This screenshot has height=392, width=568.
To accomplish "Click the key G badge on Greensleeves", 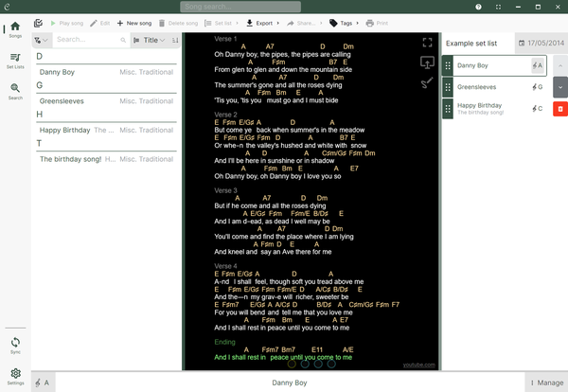I will (x=538, y=87).
